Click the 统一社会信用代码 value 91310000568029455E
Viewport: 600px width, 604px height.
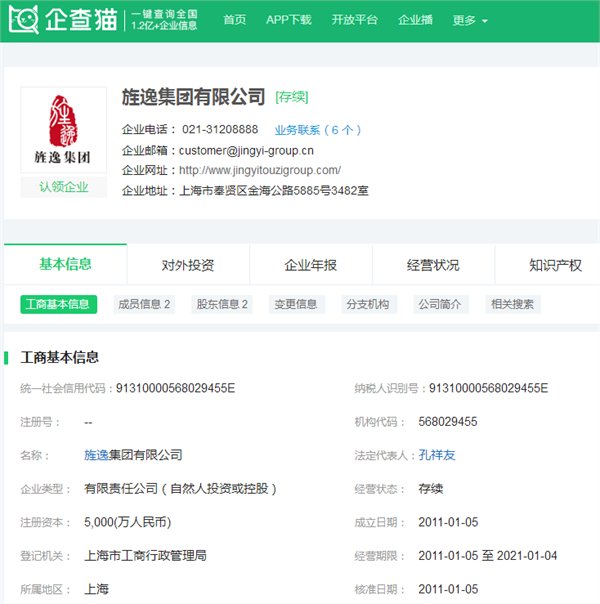(176, 388)
